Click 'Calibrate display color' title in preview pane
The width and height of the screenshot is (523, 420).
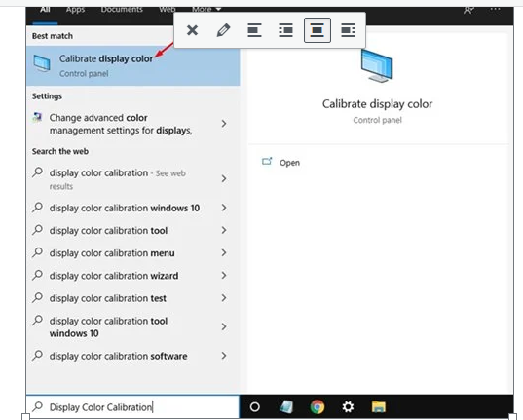tap(377, 104)
